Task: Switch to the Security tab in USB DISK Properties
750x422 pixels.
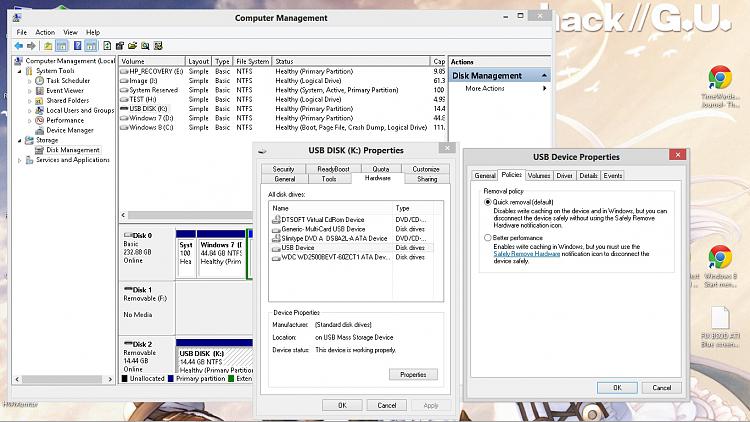Action: (x=283, y=169)
